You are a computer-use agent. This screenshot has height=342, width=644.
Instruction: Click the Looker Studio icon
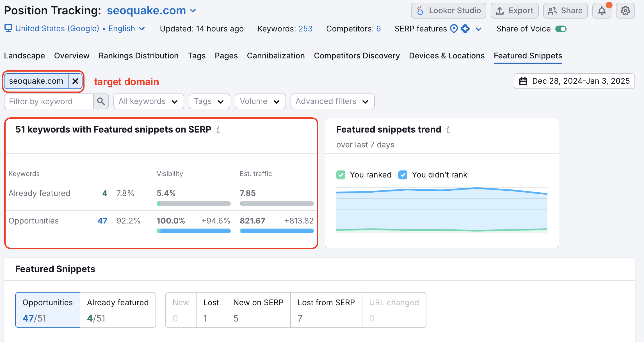tap(420, 10)
